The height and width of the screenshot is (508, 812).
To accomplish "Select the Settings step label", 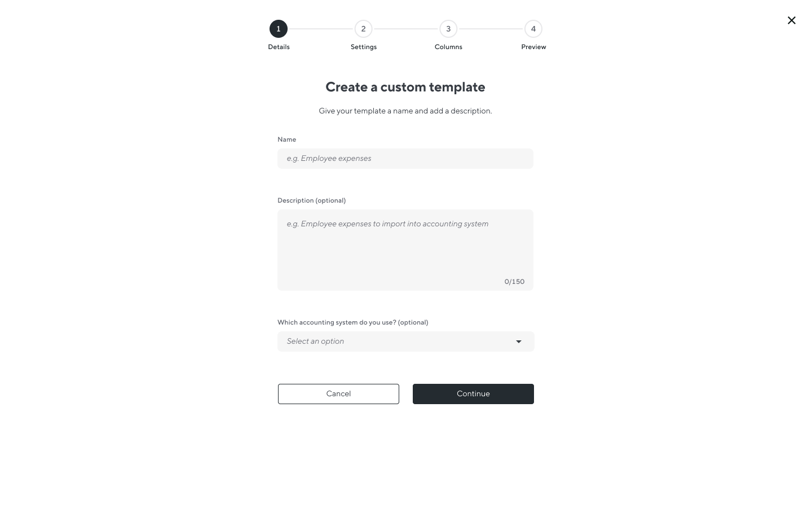I will [x=364, y=47].
